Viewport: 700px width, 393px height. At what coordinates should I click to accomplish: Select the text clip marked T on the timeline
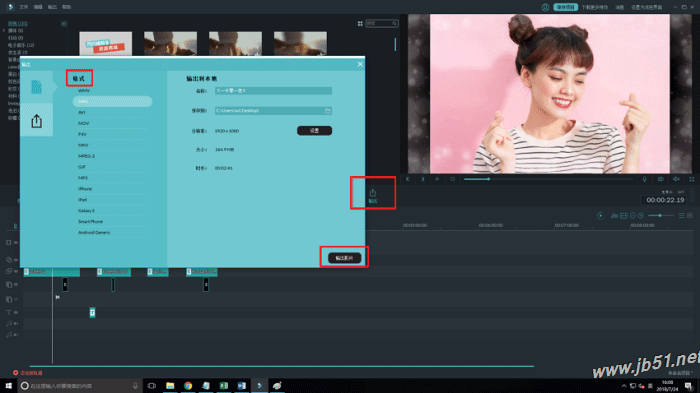tap(92, 313)
